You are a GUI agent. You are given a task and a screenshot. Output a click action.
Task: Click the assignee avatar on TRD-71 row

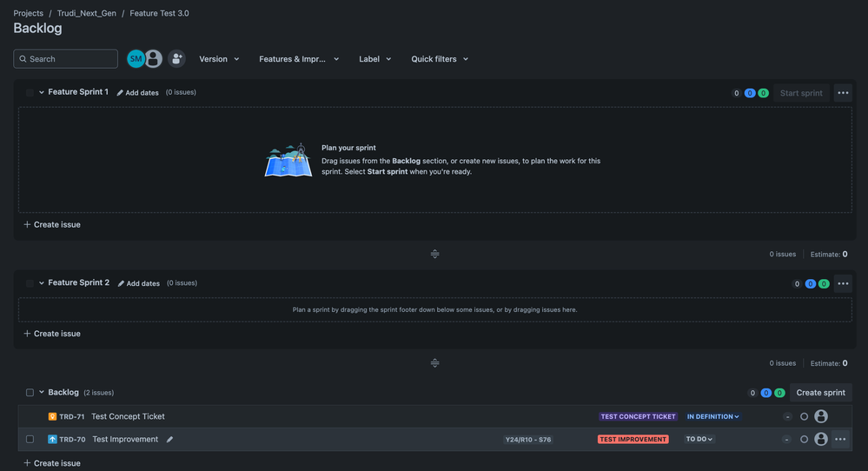(821, 416)
